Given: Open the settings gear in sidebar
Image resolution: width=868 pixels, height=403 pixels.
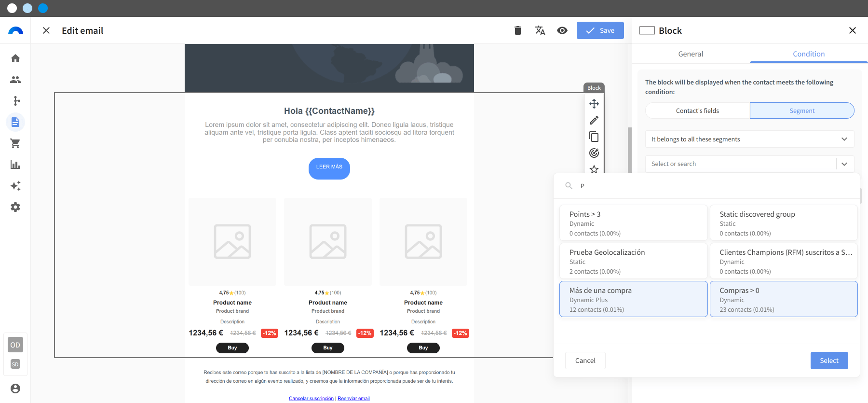Looking at the screenshot, I should (x=15, y=207).
